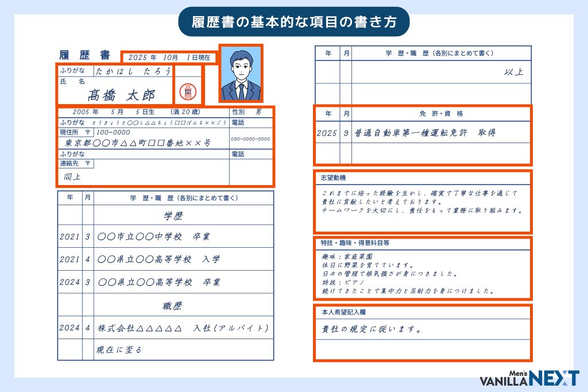Select the 〇〇県立〇〇高等学校 入学 row
Image resolution: width=588 pixels, height=392 pixels.
158,259
